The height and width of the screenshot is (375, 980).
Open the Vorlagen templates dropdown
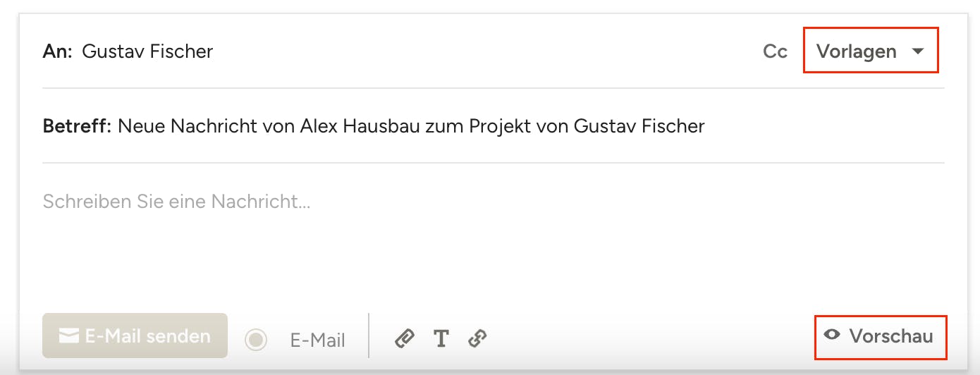[857, 51]
